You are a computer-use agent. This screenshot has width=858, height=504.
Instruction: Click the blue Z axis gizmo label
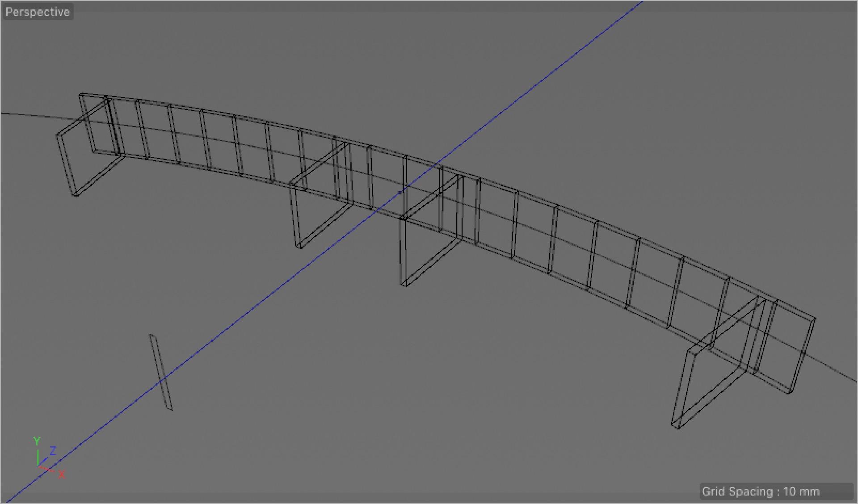(53, 450)
